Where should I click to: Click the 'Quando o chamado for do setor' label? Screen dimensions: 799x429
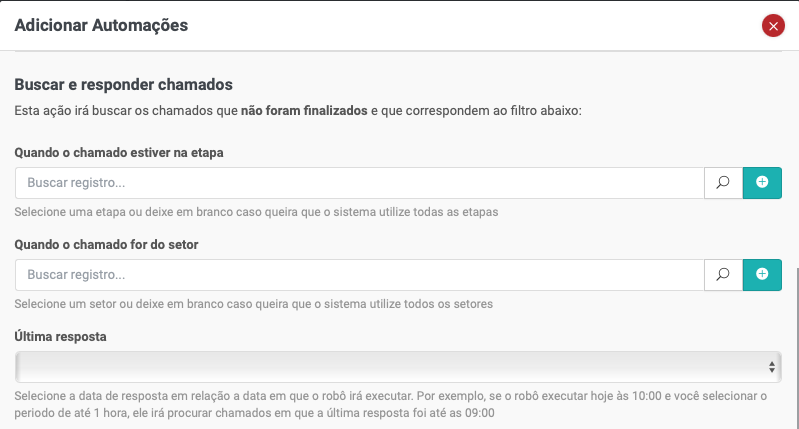click(112, 244)
